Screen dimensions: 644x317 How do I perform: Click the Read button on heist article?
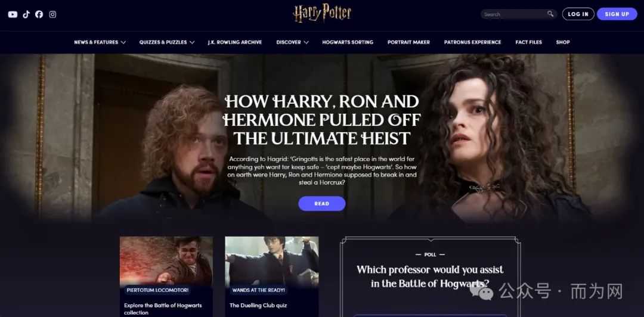coord(322,204)
